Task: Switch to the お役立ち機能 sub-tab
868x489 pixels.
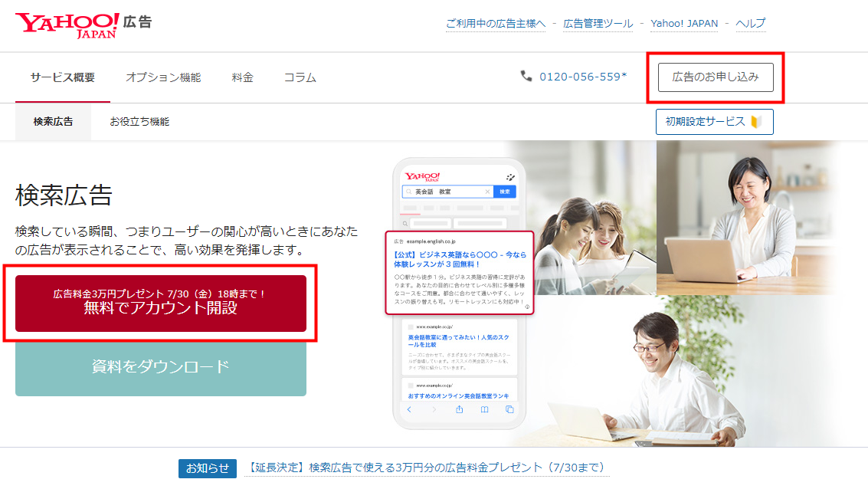Action: (x=139, y=122)
